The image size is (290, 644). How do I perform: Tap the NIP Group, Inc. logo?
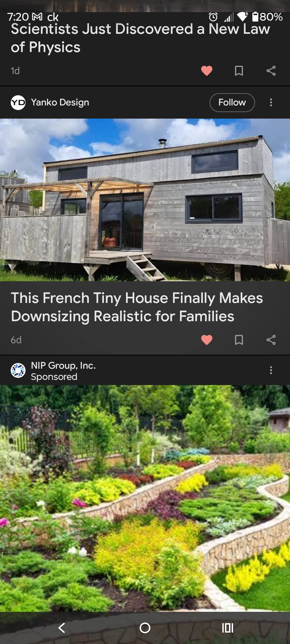coord(18,370)
